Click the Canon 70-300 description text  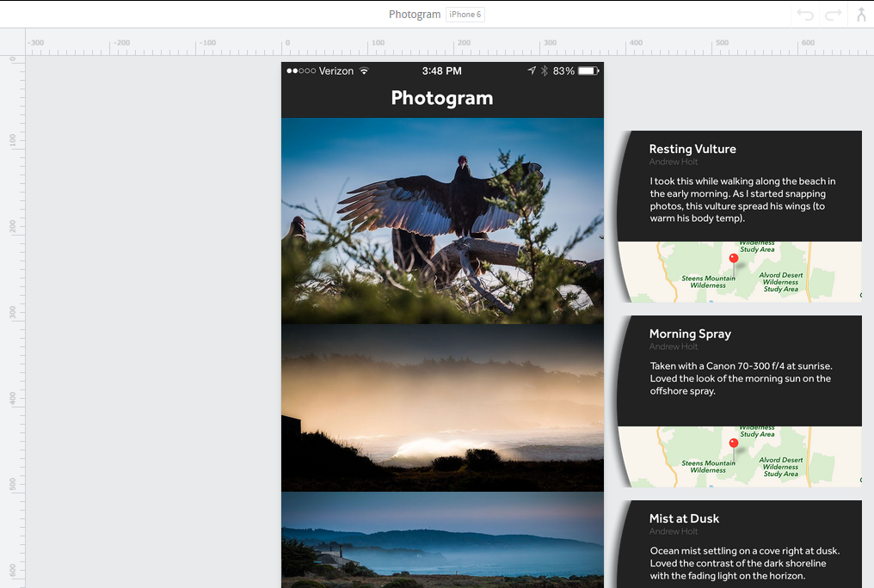(x=741, y=378)
